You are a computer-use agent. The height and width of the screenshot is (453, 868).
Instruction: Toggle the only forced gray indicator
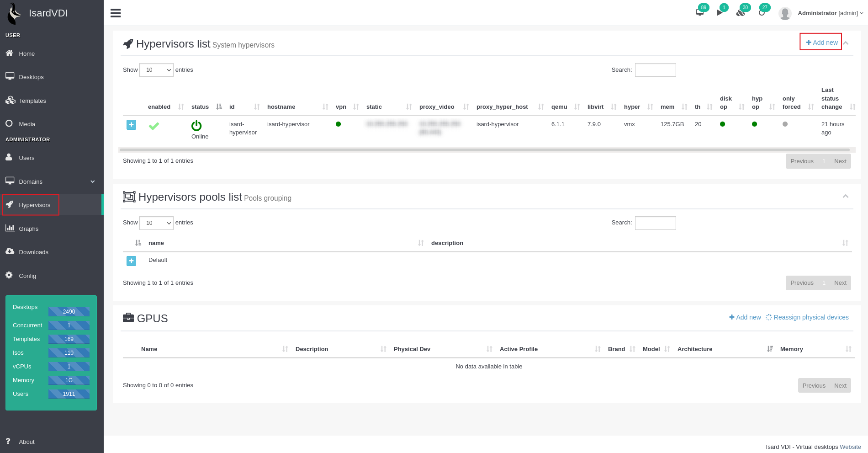point(785,124)
